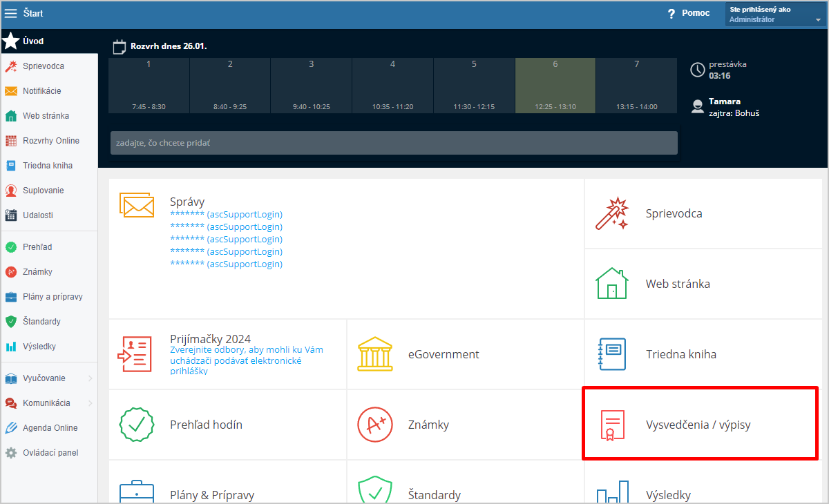Click the green badge icon in Prehľad hodín tile
This screenshot has height=504, width=829.
pos(137,425)
